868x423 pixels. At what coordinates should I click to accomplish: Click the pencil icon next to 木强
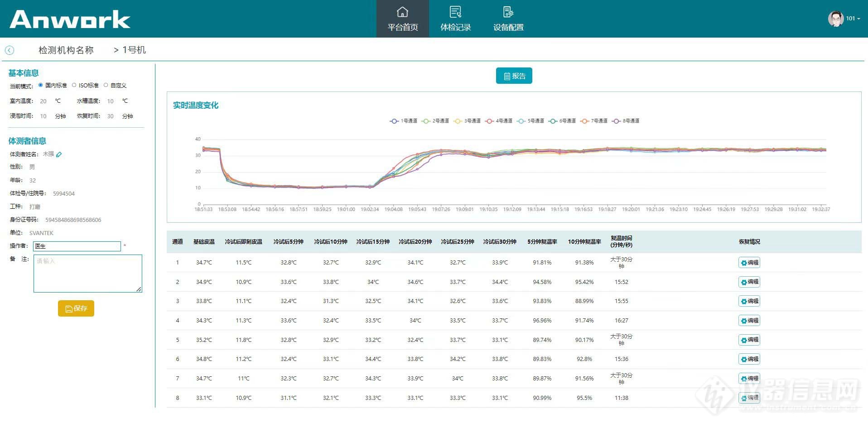pyautogui.click(x=59, y=154)
